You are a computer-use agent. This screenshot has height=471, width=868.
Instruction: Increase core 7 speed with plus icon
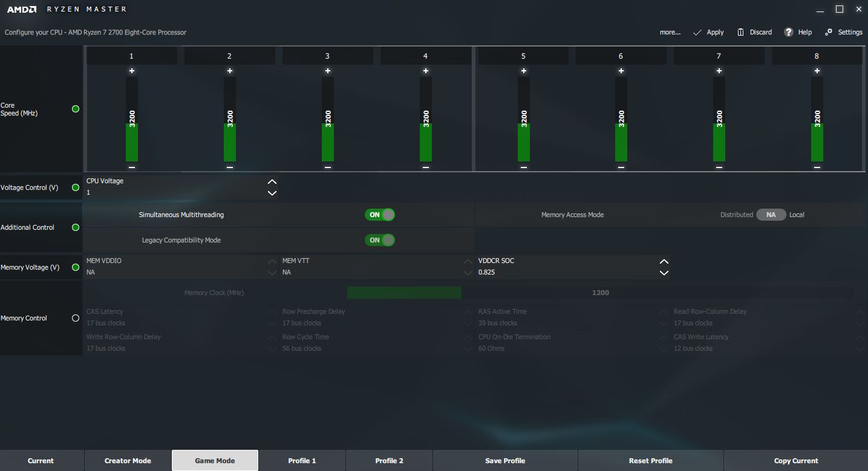point(719,71)
